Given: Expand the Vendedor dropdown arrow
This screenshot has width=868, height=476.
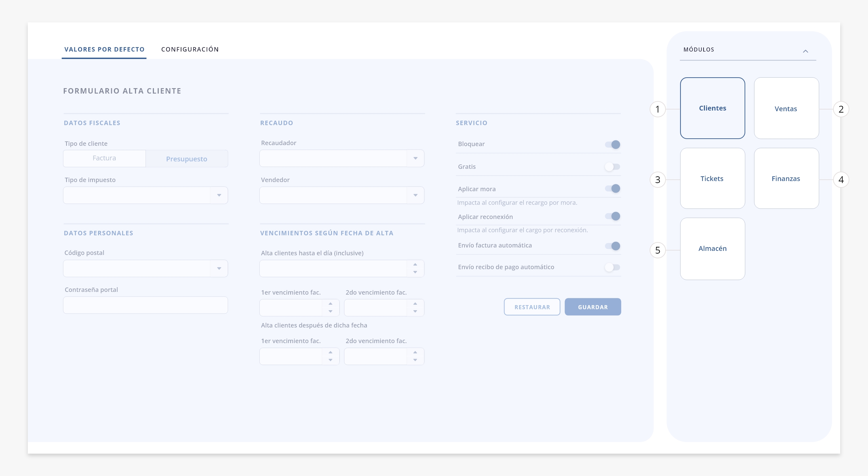Looking at the screenshot, I should coord(415,195).
